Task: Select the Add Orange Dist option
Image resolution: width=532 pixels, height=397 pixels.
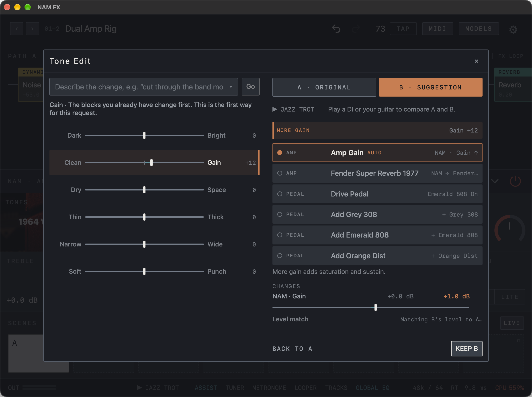Action: click(x=377, y=256)
